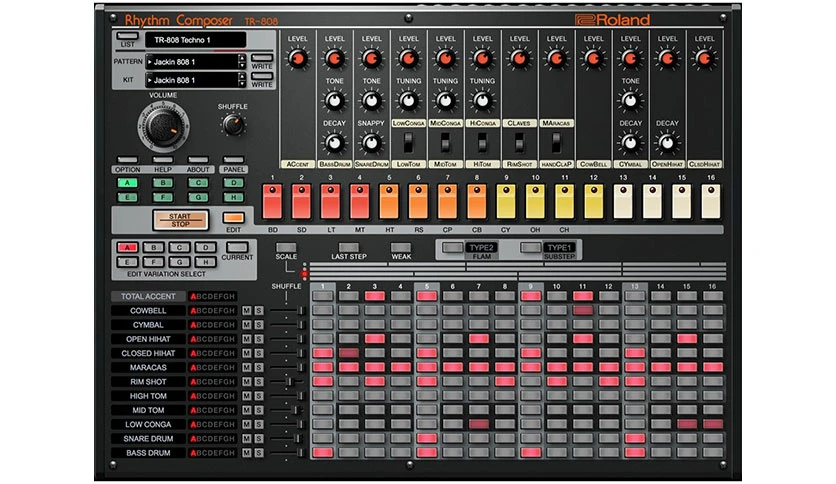Image resolution: width=836 pixels, height=484 pixels.
Task: Click the LAST STEP button
Action: [349, 247]
